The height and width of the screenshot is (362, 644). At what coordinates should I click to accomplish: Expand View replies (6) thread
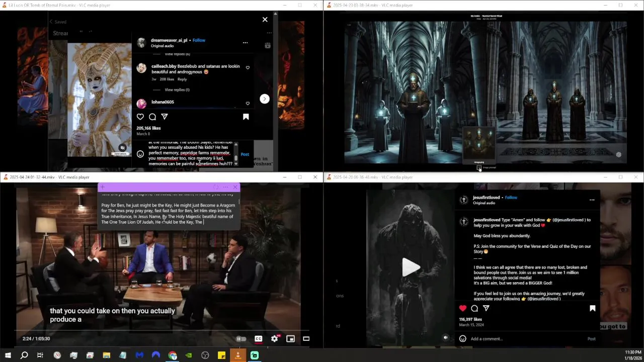[177, 54]
